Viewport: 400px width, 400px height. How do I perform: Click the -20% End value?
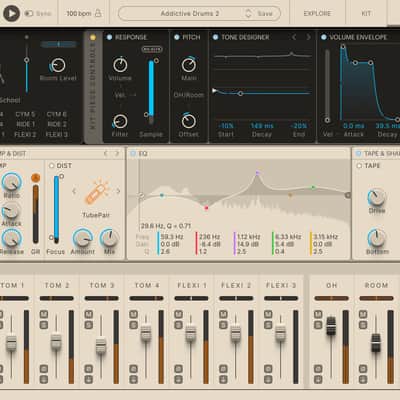[299, 126]
